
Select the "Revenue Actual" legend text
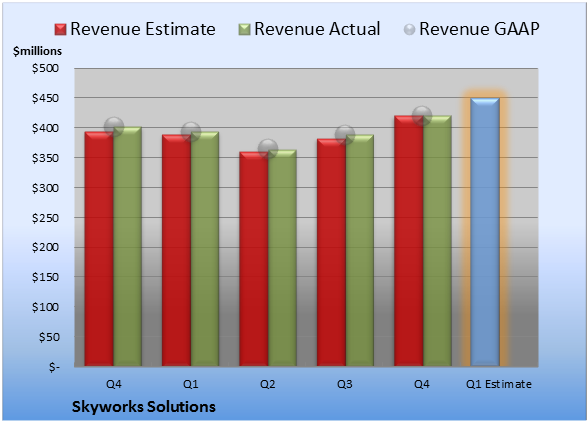[x=317, y=29]
